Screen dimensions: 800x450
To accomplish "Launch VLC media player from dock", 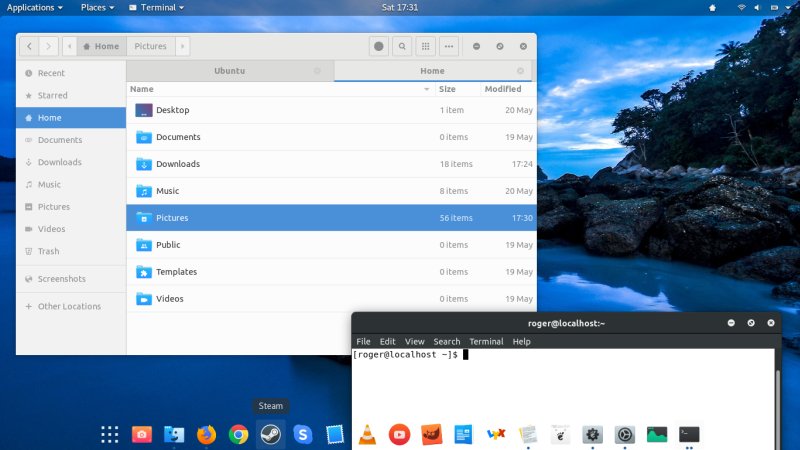I will [367, 434].
